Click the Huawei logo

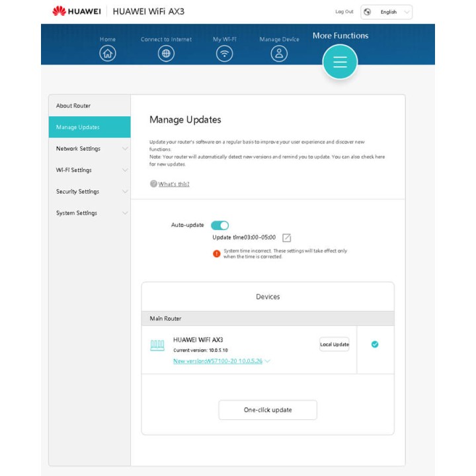click(76, 11)
